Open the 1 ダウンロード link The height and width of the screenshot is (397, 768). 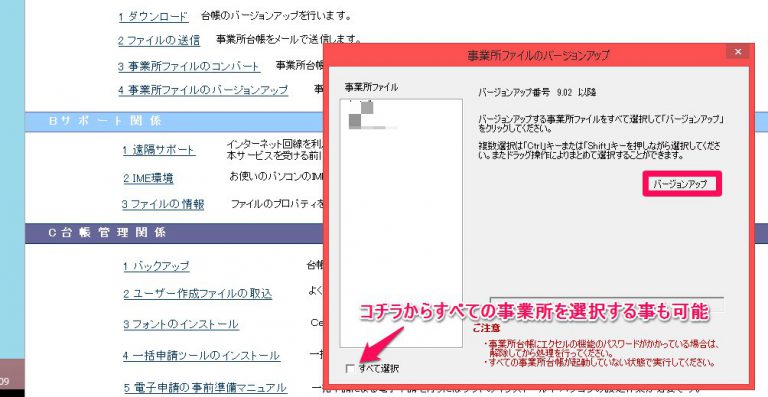[x=153, y=16]
